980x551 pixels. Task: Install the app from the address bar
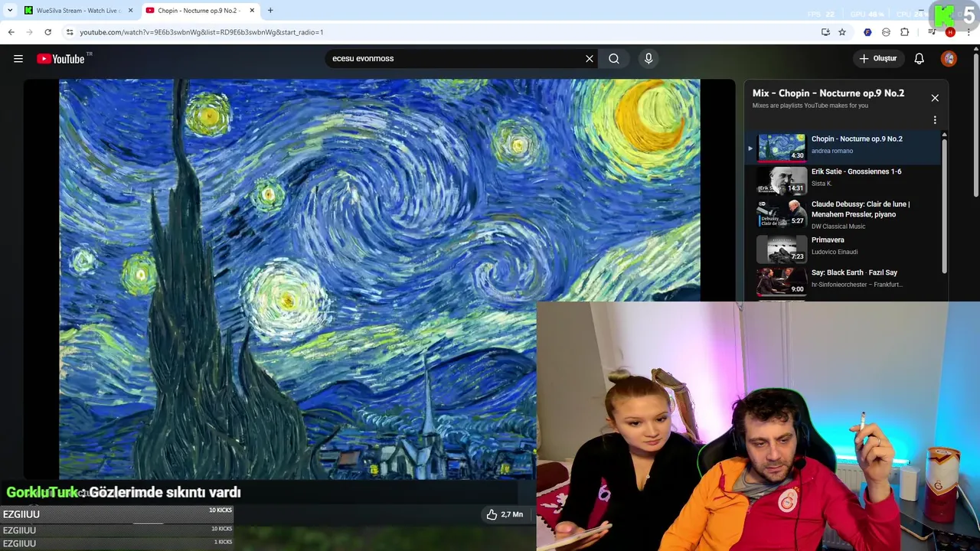click(x=825, y=32)
